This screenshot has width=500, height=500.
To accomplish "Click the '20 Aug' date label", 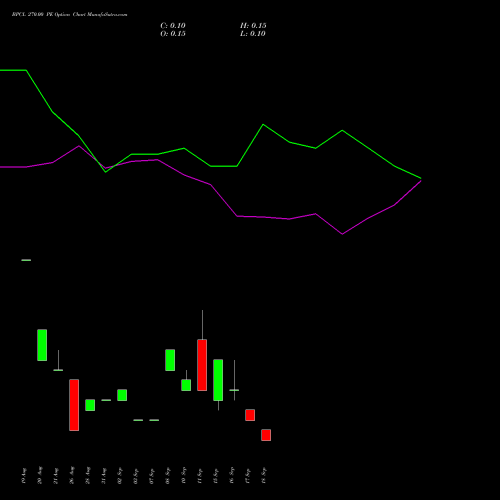I will point(40,476).
